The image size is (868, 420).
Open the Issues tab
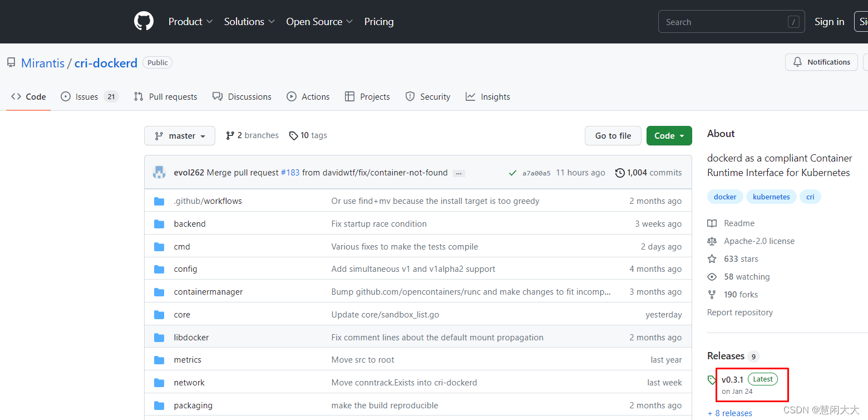90,96
